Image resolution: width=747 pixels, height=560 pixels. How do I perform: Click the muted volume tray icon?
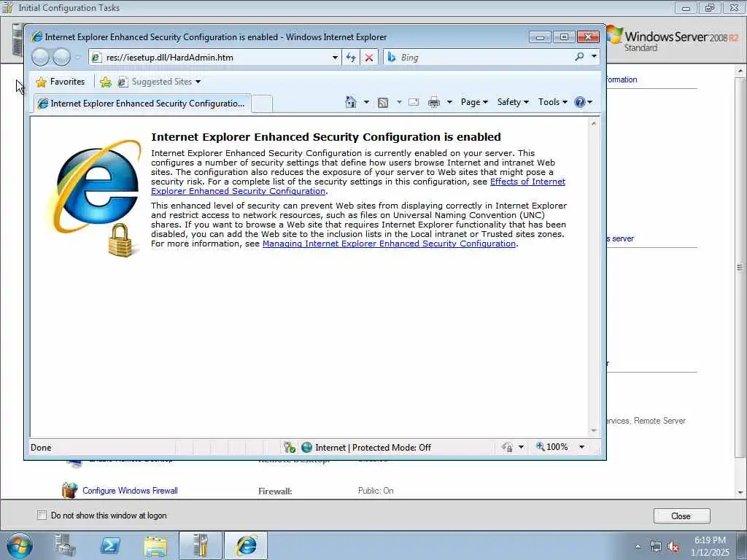tap(673, 547)
